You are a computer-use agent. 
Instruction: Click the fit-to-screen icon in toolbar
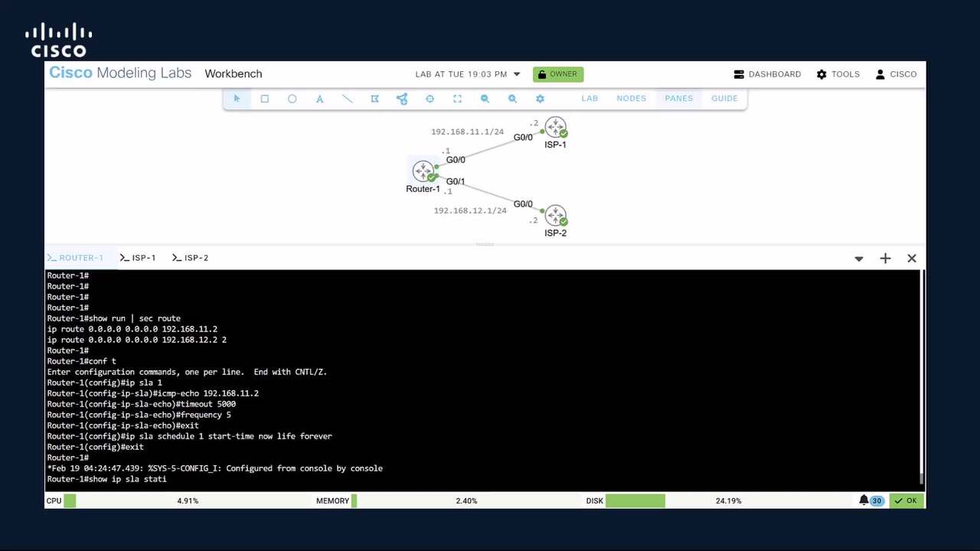[457, 99]
